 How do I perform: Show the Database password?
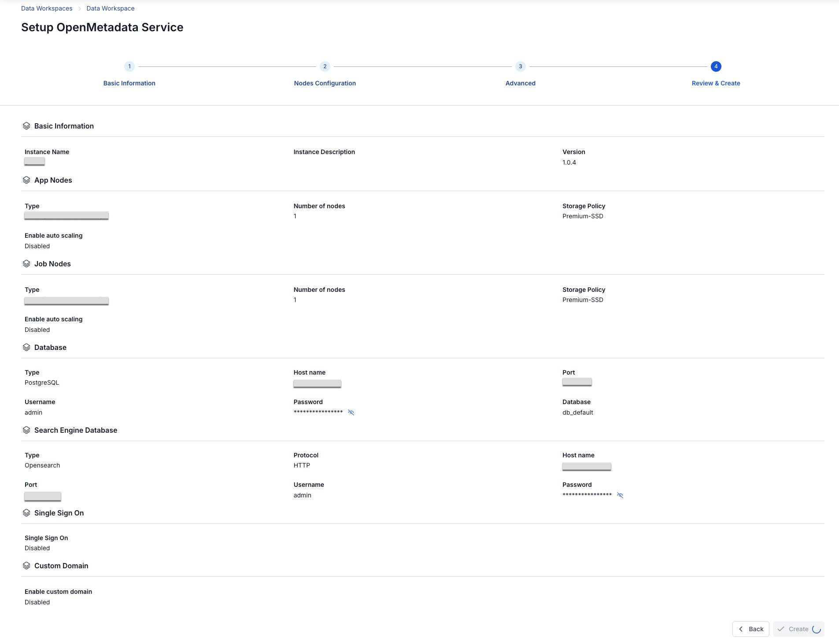(351, 412)
